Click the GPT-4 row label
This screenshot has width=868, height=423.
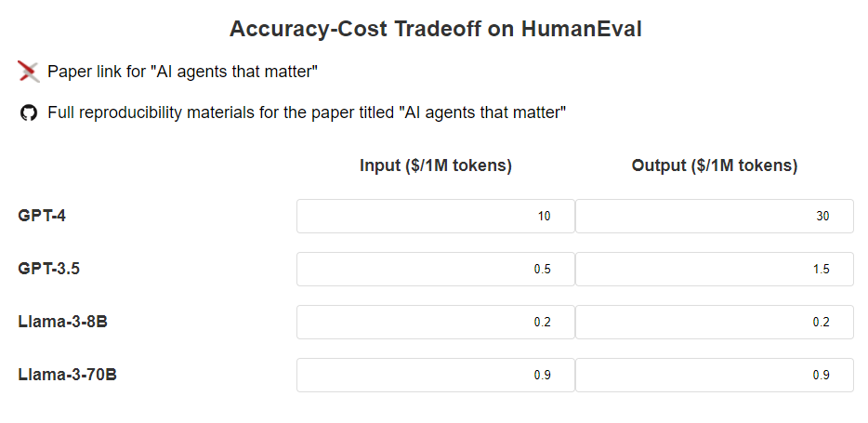tap(42, 217)
